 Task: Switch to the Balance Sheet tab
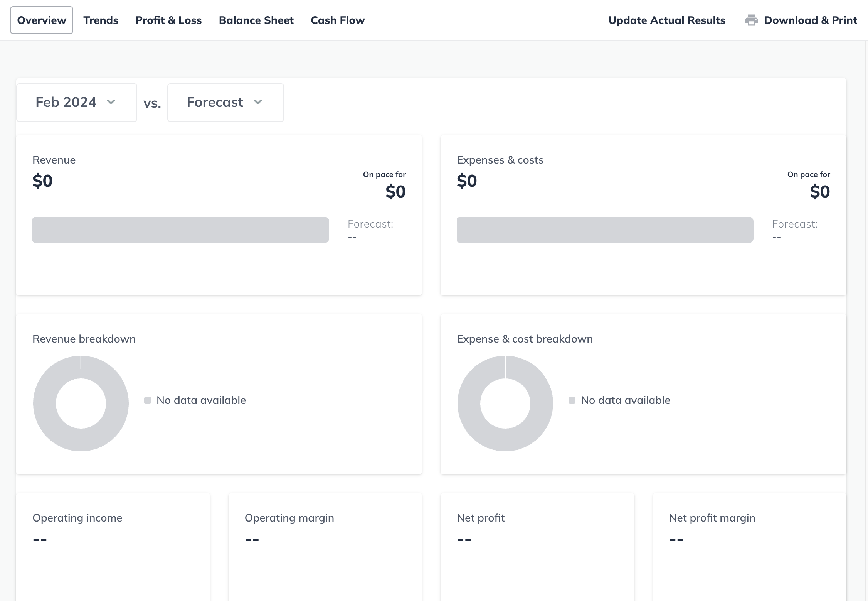tap(256, 20)
